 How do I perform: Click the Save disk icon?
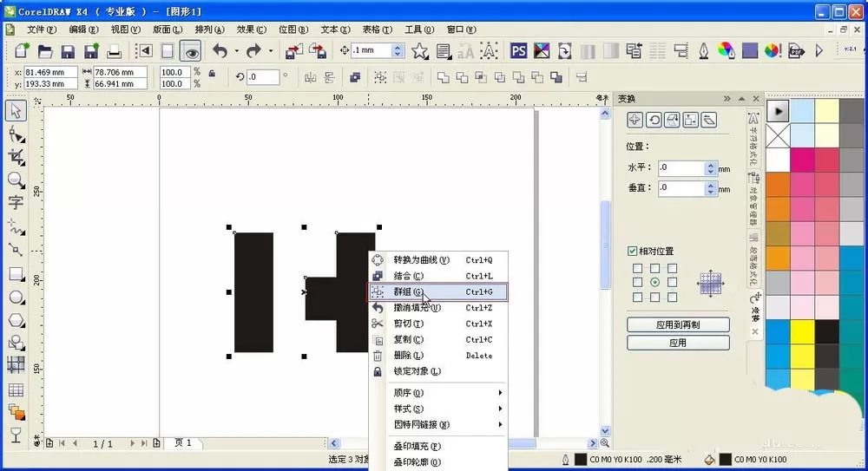pos(68,51)
